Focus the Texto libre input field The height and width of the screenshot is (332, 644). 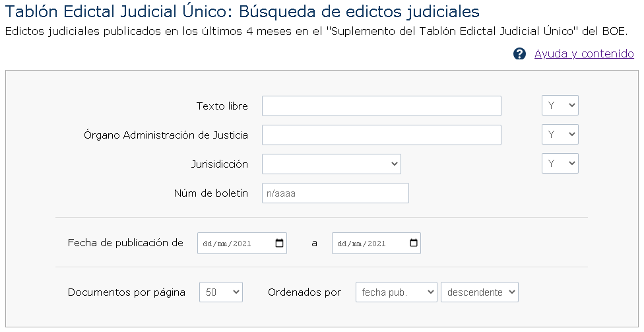(381, 106)
